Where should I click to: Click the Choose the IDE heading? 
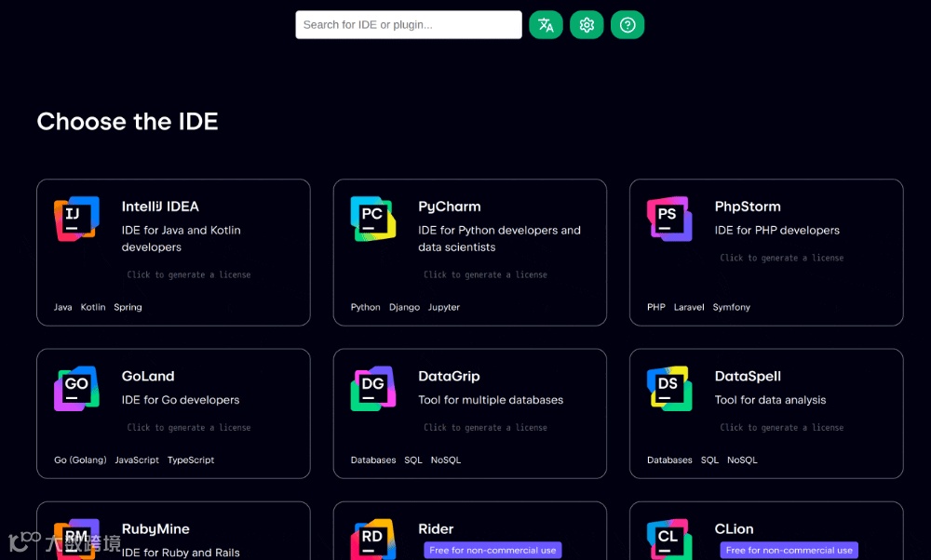(x=128, y=122)
